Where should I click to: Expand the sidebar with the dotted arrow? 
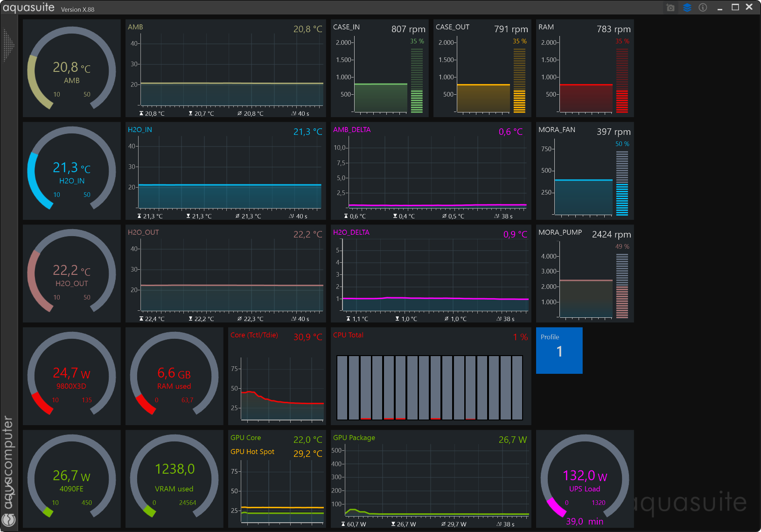(9, 45)
